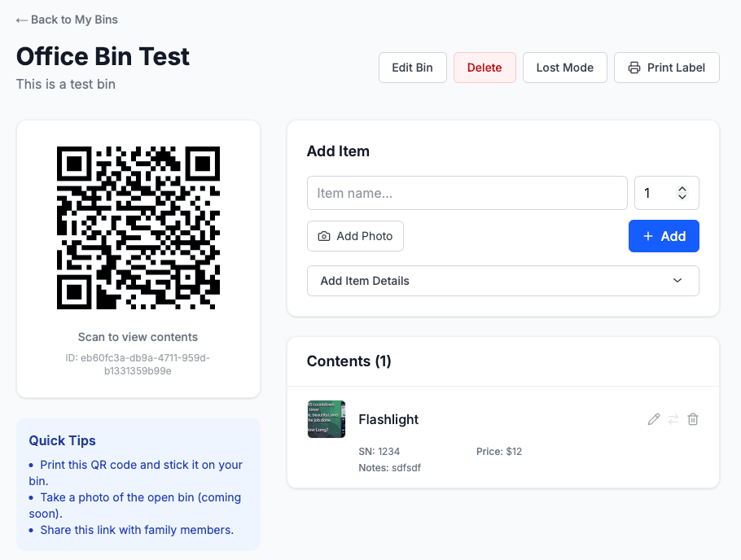The height and width of the screenshot is (560, 741).
Task: Expand the Add Item Details section
Action: click(x=502, y=280)
